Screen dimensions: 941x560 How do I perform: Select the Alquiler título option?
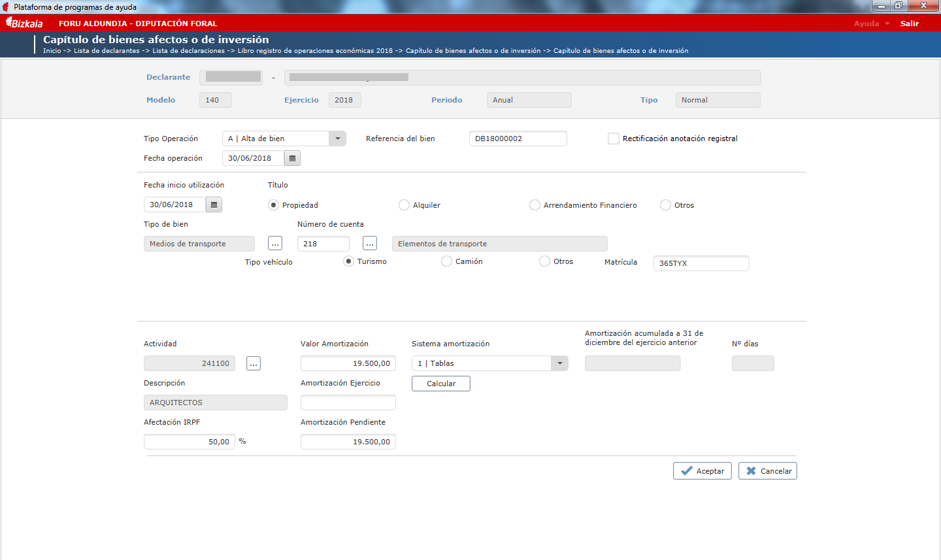click(404, 205)
